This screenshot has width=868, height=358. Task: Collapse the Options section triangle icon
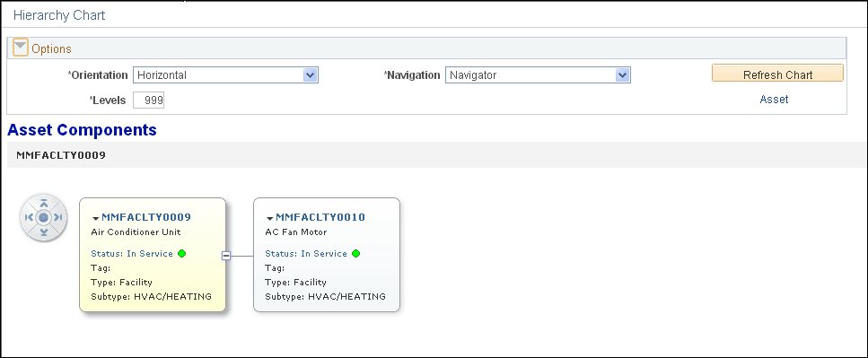pyautogui.click(x=21, y=48)
